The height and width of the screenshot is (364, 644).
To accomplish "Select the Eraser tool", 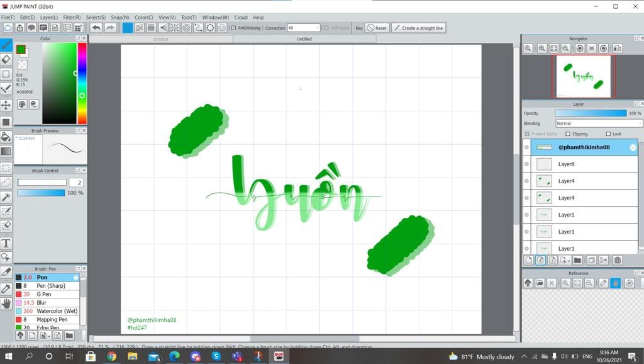I will (6, 59).
